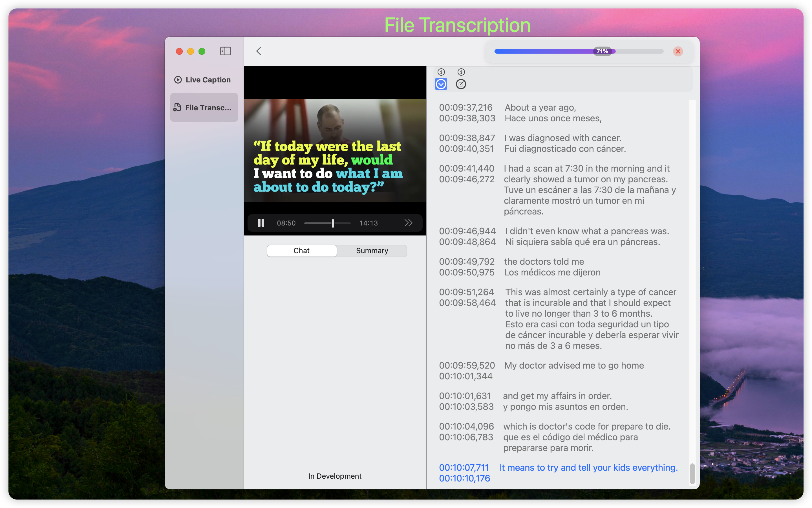Pause the video playback
The height and width of the screenshot is (508, 812).
(x=261, y=223)
